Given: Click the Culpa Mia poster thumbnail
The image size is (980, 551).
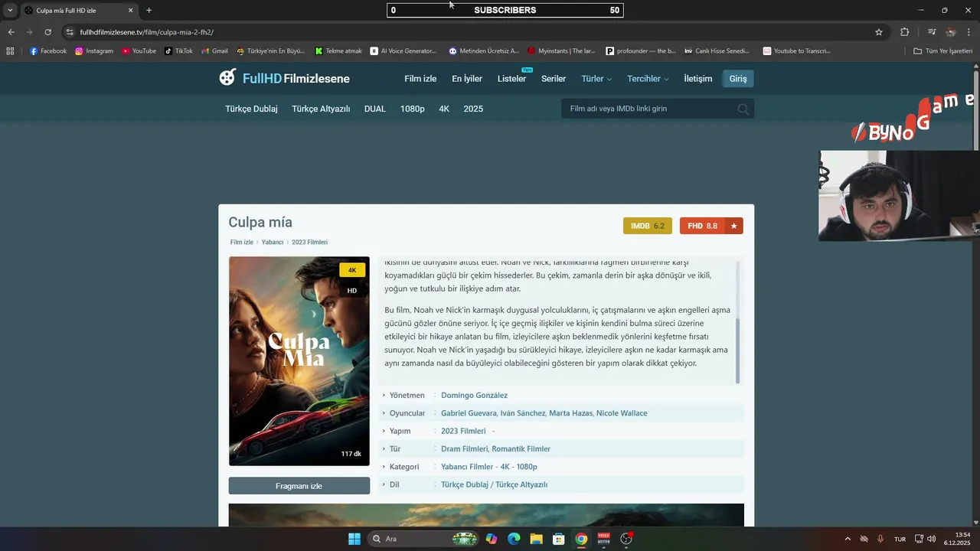Looking at the screenshot, I should coord(299,361).
